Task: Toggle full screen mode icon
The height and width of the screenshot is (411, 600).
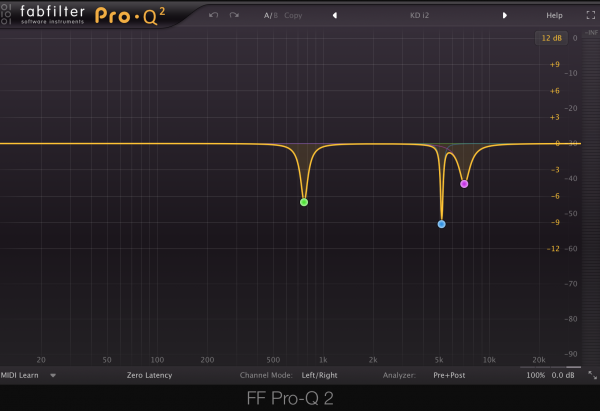Action: (x=591, y=15)
